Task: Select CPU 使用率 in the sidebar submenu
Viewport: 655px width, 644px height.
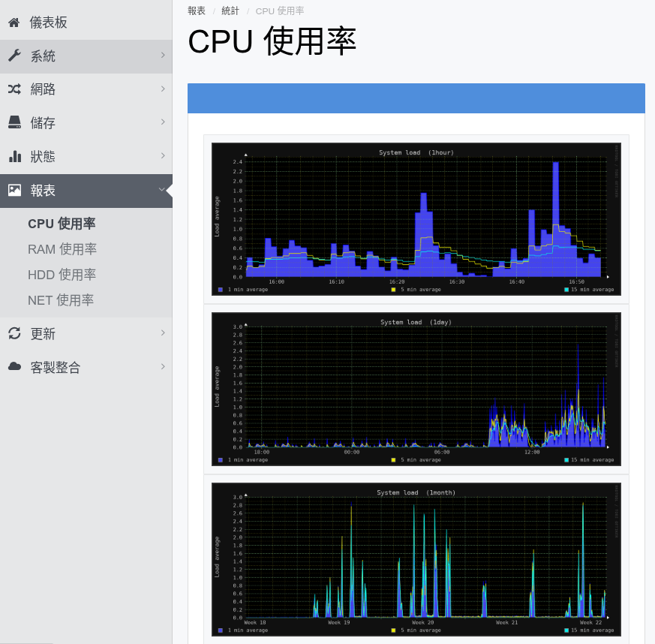Action: (62, 224)
